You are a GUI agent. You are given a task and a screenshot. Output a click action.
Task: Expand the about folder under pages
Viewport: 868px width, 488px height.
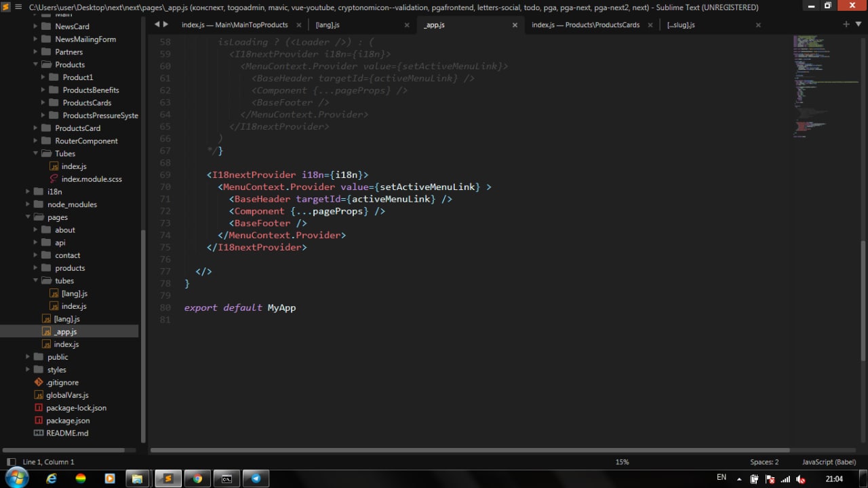pos(36,230)
